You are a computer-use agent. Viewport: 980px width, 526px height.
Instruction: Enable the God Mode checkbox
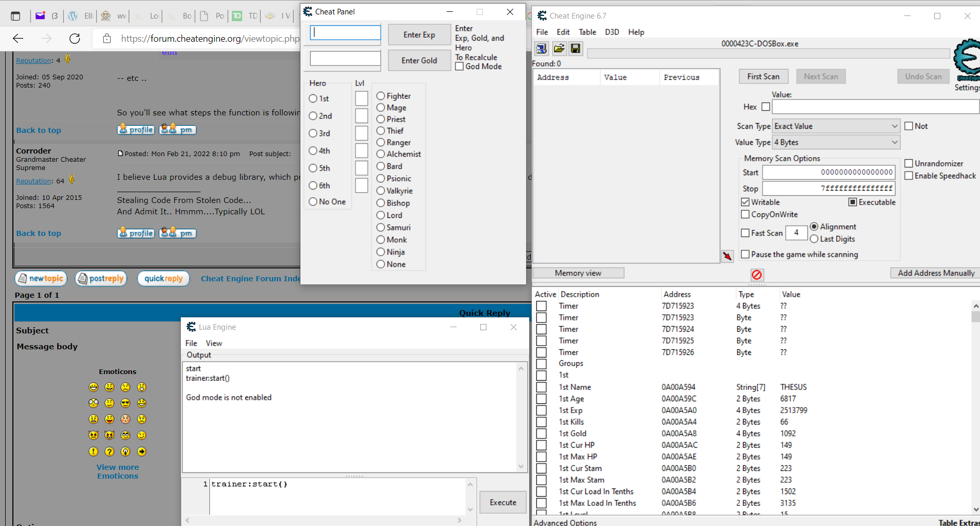[x=460, y=66]
